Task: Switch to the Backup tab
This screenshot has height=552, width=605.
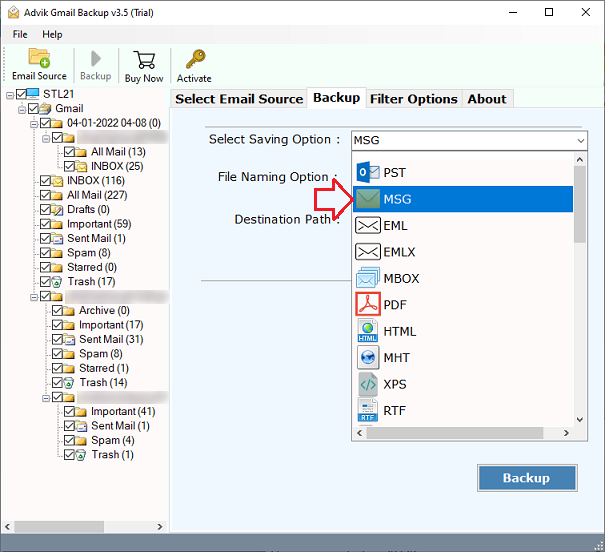Action: [336, 98]
